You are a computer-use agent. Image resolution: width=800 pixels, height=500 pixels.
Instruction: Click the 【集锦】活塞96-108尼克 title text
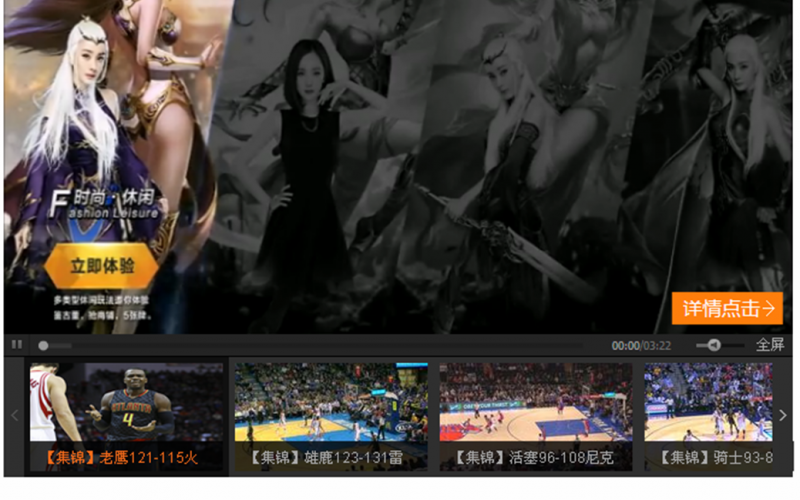pyautogui.click(x=533, y=458)
